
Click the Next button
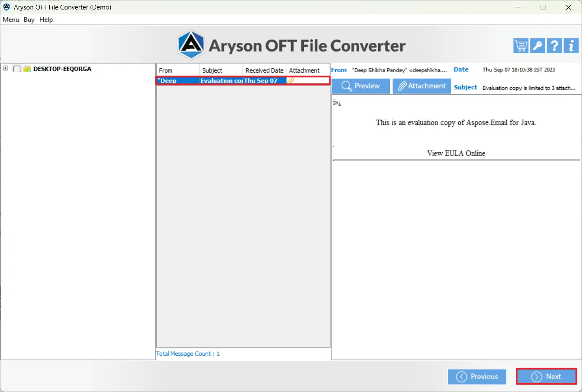[546, 376]
